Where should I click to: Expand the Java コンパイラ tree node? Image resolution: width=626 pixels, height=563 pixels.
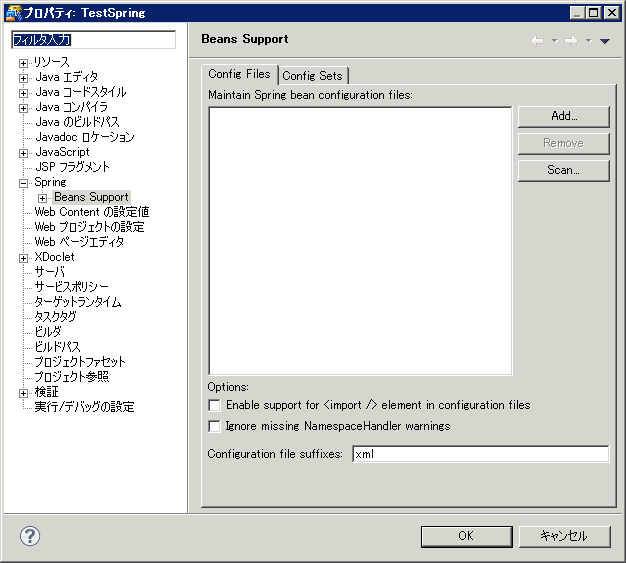[x=24, y=108]
